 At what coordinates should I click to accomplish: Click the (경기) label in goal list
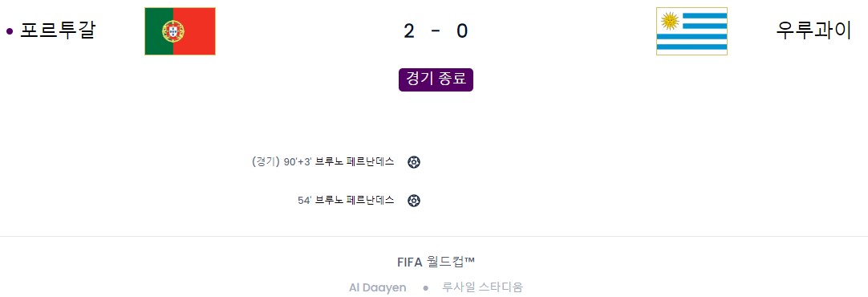pyautogui.click(x=266, y=162)
